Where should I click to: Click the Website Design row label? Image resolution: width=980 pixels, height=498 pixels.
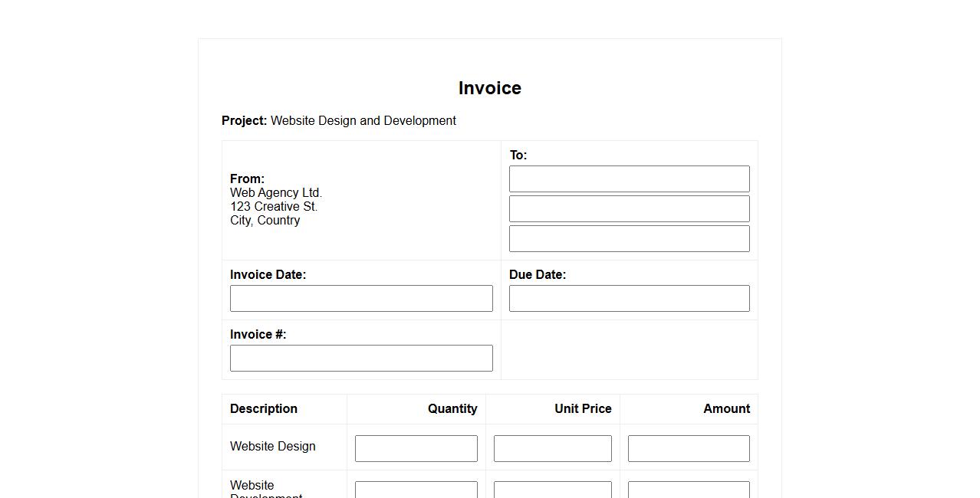pos(272,446)
